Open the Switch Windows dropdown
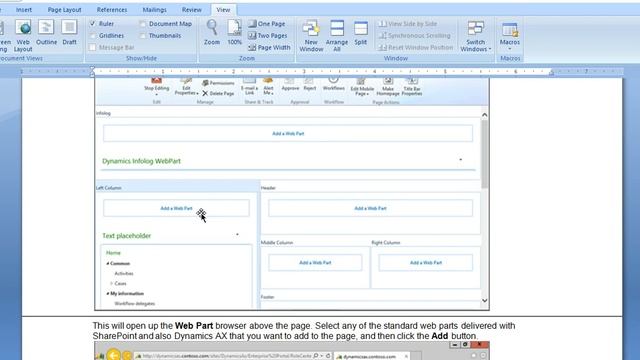 pos(476,36)
